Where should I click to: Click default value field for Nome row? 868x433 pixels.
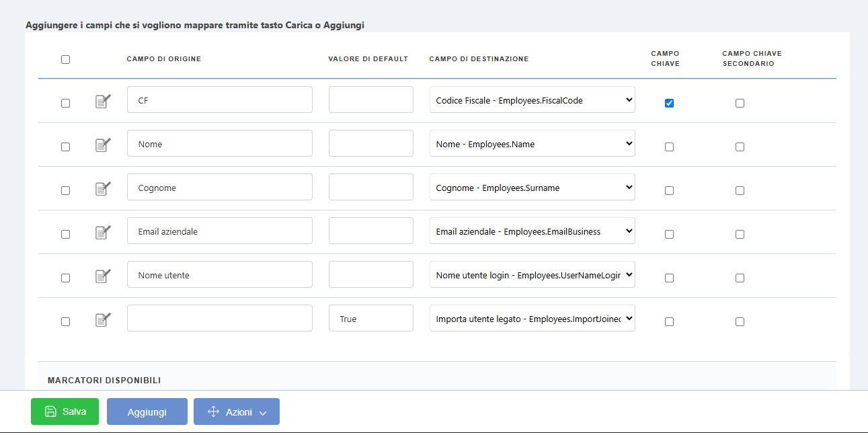click(x=371, y=143)
